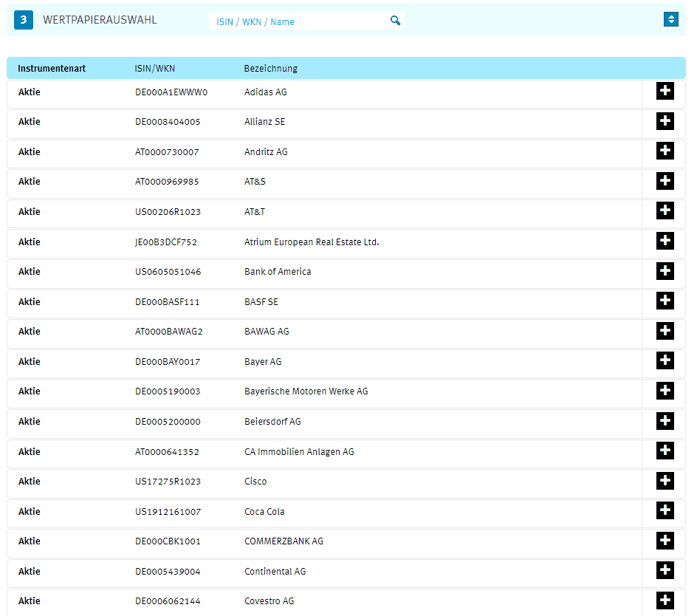Add COMMERZBANK AG with the plus icon
This screenshot has height=616, width=697.
[665, 541]
